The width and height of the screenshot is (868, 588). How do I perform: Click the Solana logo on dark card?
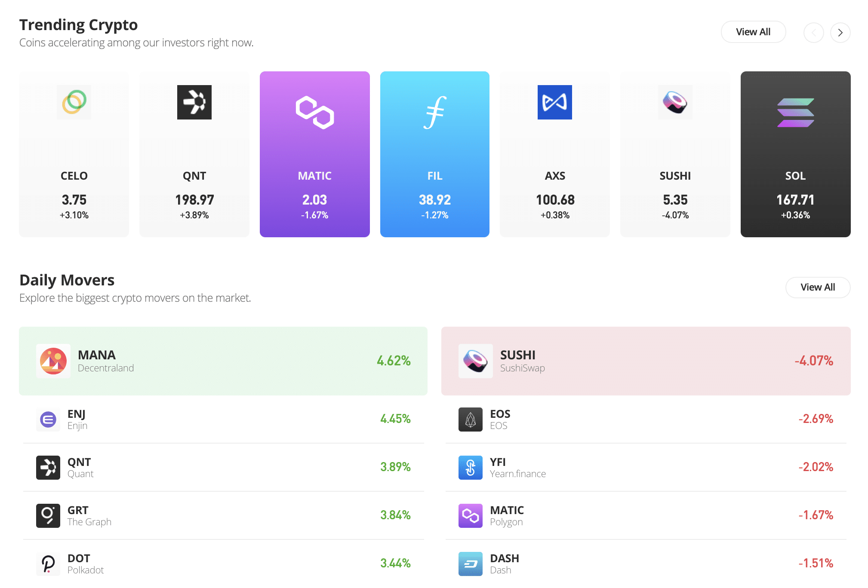(x=796, y=113)
